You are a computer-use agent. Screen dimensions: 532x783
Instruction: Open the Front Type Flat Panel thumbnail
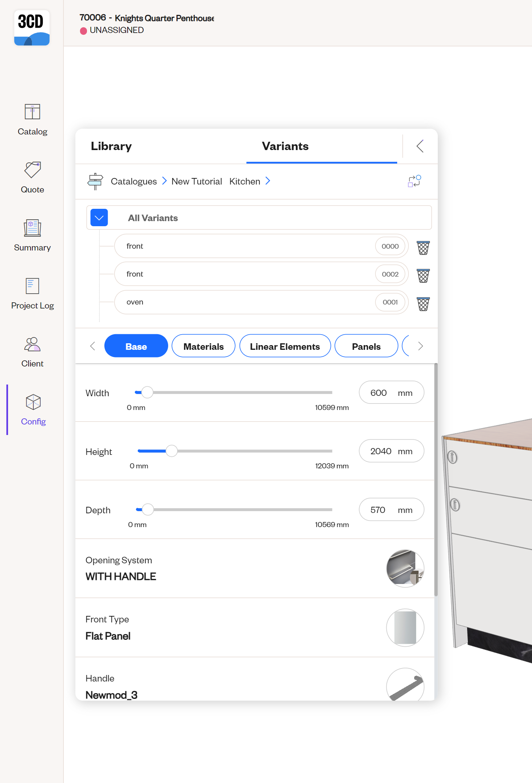405,627
